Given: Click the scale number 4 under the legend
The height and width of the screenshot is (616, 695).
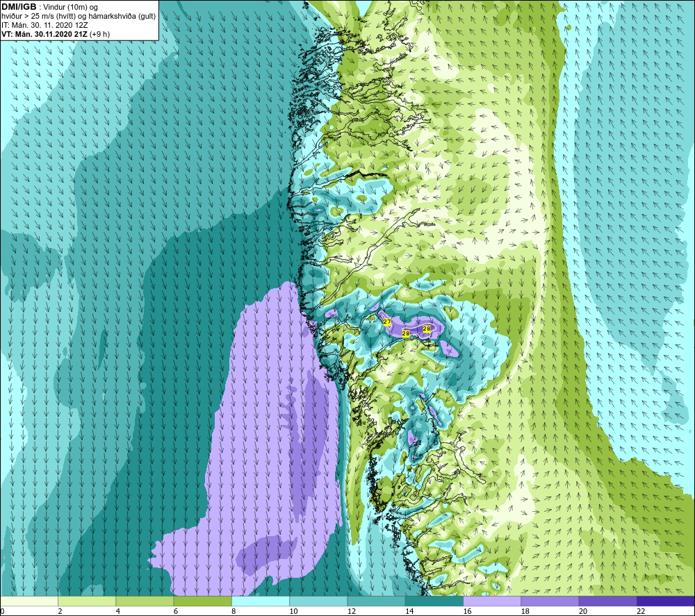Looking at the screenshot, I should [x=118, y=611].
